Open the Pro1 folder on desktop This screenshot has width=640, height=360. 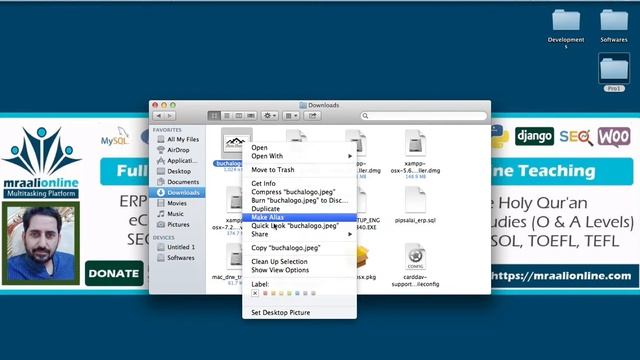pyautogui.click(x=614, y=69)
